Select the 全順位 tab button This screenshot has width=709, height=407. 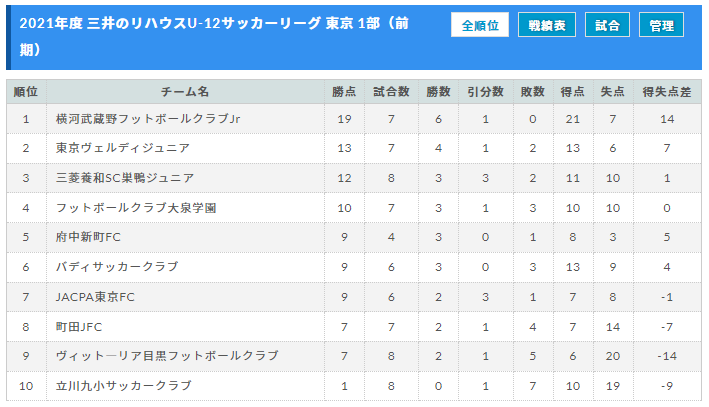pyautogui.click(x=479, y=25)
